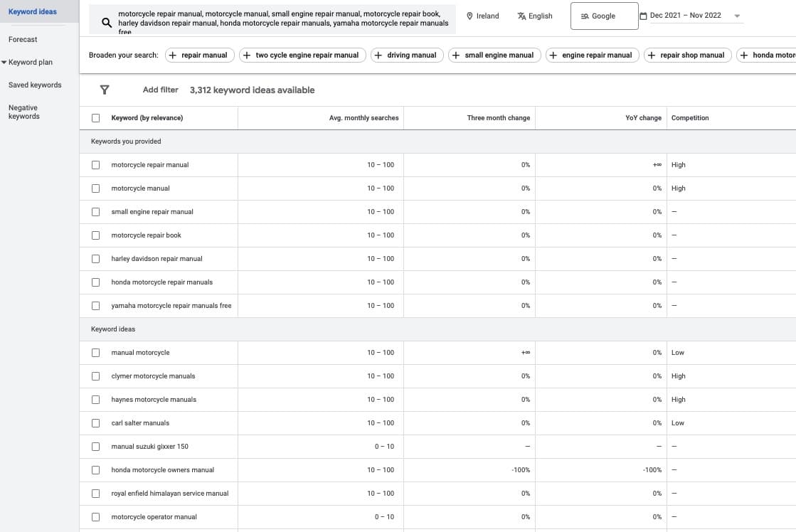Open Negative keywords

pyautogui.click(x=23, y=112)
